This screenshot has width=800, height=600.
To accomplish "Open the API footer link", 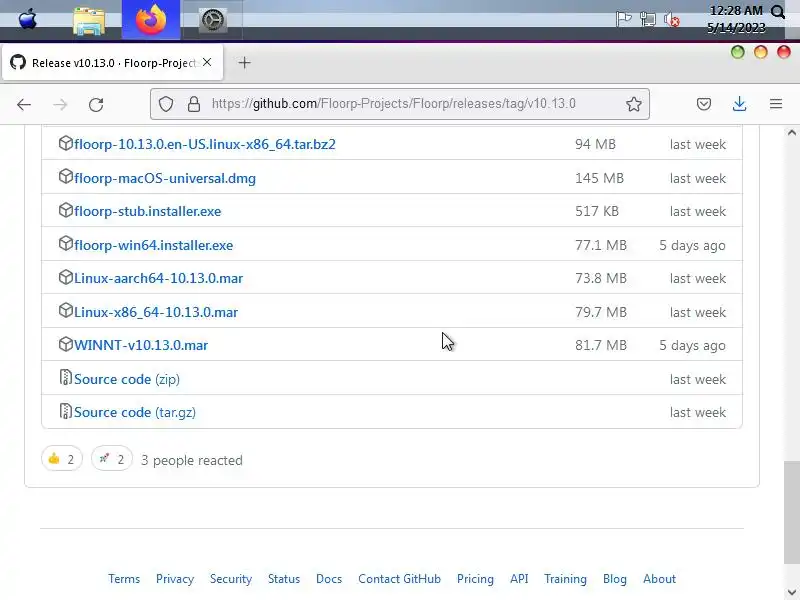I will point(519,579).
